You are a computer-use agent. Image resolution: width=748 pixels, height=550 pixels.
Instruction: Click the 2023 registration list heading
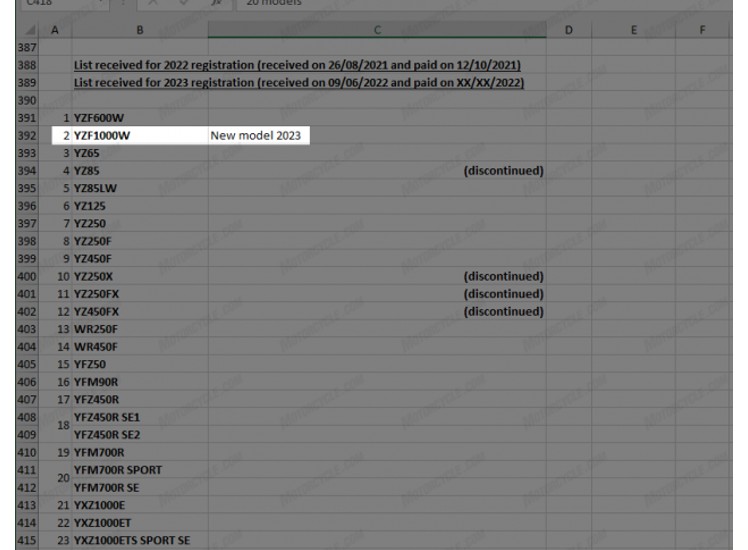point(300,83)
